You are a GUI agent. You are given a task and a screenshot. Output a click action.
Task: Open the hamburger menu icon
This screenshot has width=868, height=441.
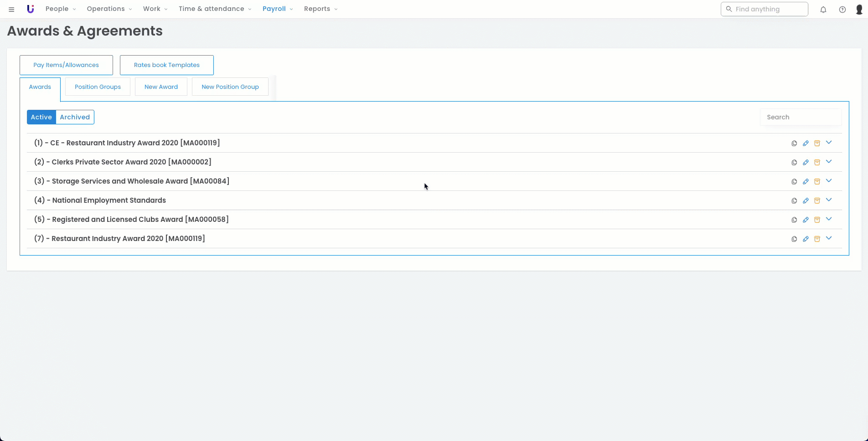pos(11,10)
